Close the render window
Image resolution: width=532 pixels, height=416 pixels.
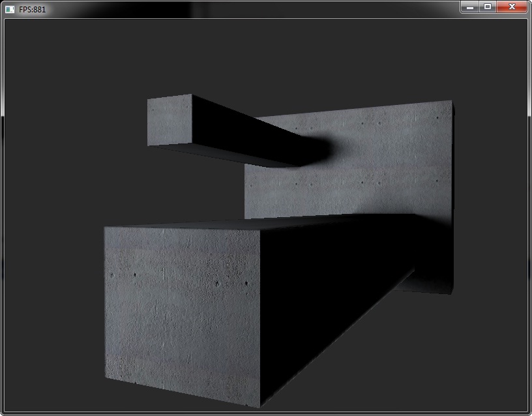512,7
